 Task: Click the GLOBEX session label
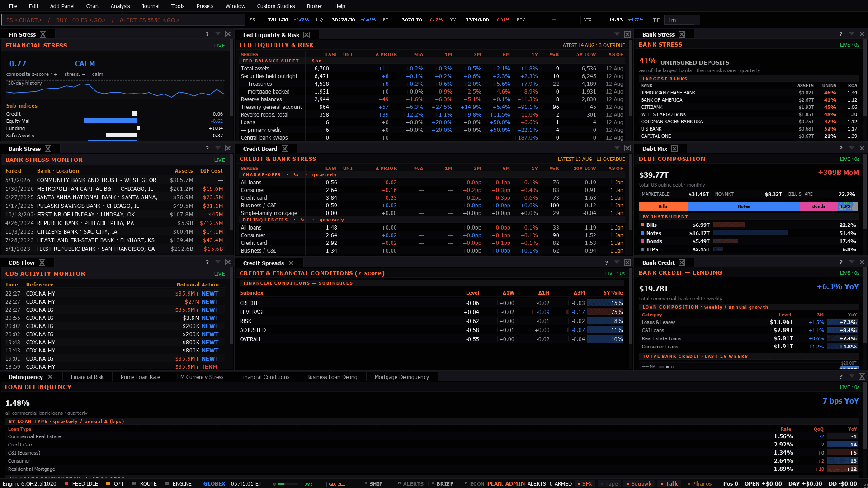pyautogui.click(x=214, y=483)
